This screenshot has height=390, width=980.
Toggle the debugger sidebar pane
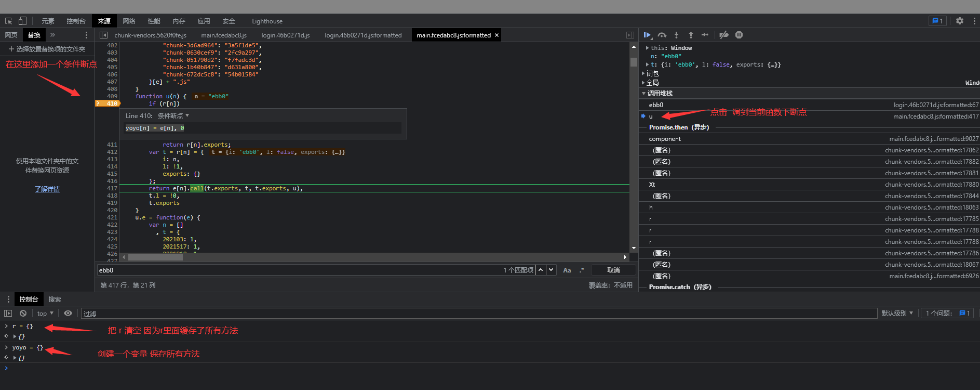630,35
